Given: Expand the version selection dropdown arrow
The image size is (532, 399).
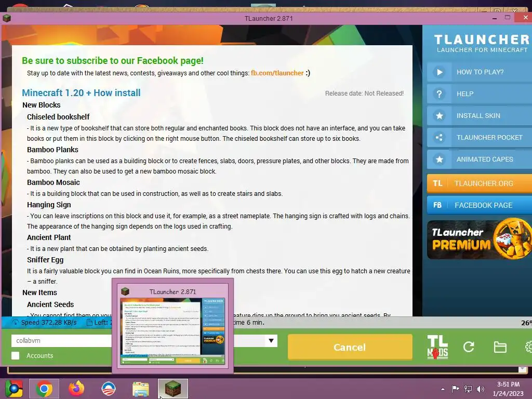Looking at the screenshot, I should point(271,341).
